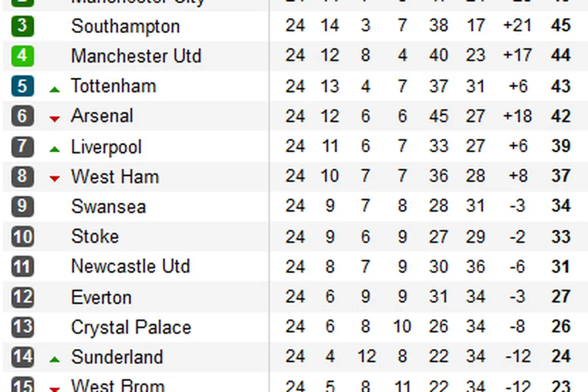Click Sunderland's green up arrow indicator

pos(54,360)
